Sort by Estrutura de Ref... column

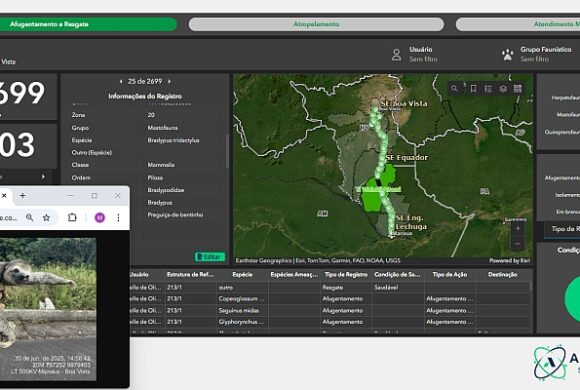tap(190, 275)
